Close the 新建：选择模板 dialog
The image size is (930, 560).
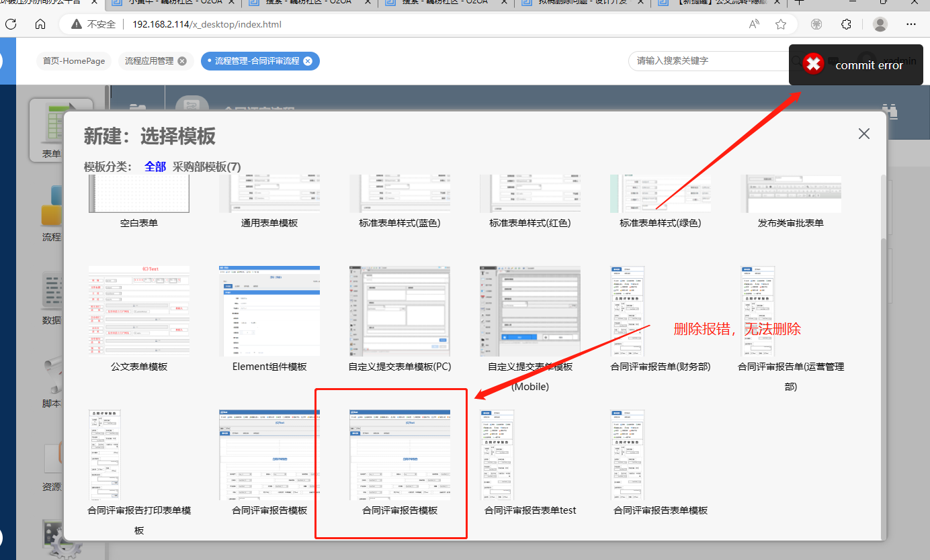tap(864, 134)
